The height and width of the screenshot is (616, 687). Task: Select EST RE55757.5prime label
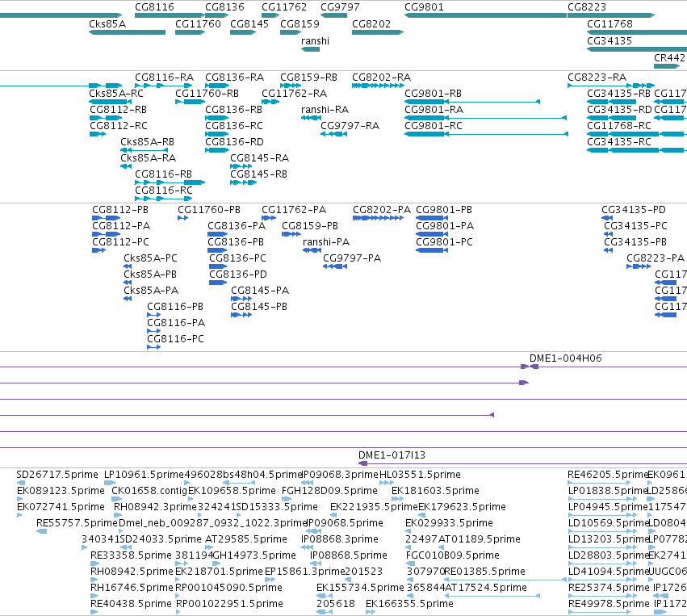coord(77,523)
